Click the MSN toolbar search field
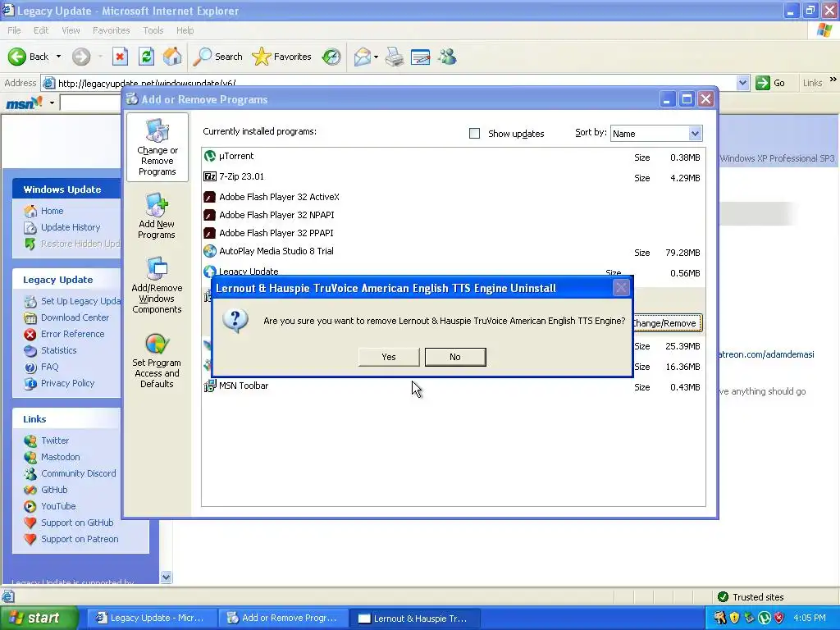Screen dimensions: 840x630 pyautogui.click(x=90, y=103)
